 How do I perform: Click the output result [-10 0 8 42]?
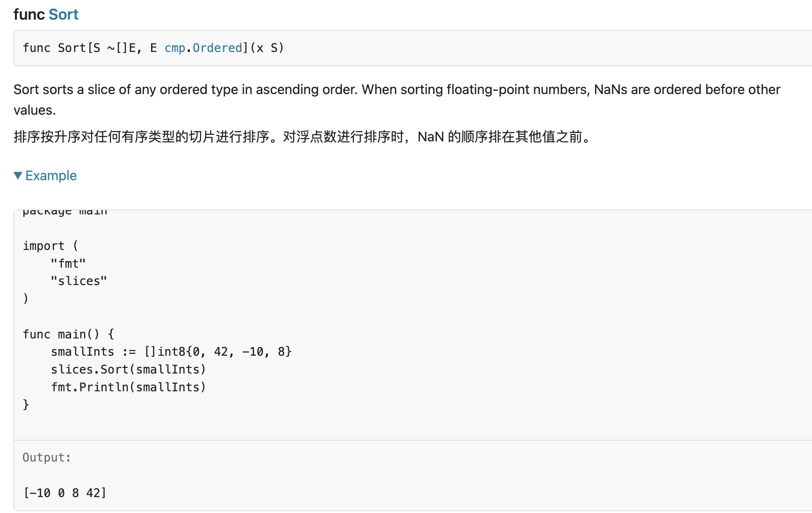65,493
